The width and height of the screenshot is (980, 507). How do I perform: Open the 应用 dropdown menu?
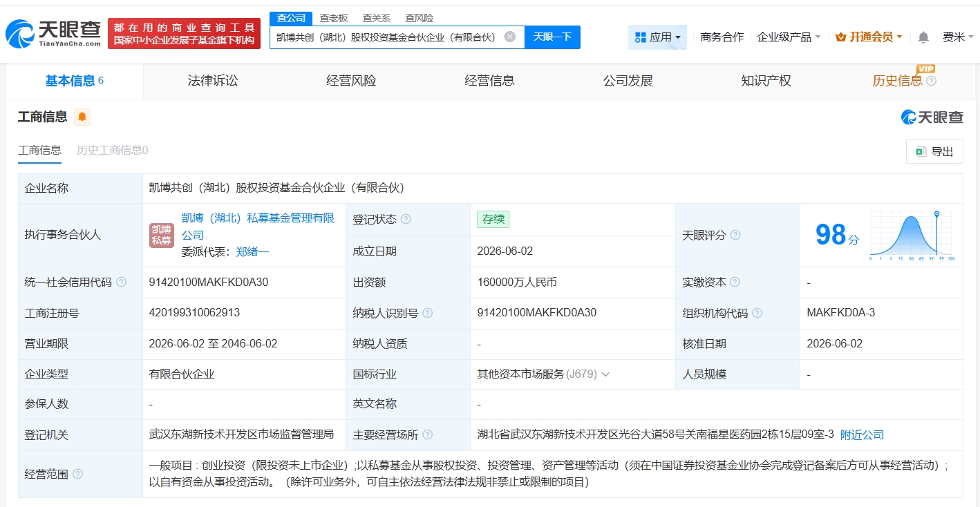coord(657,37)
